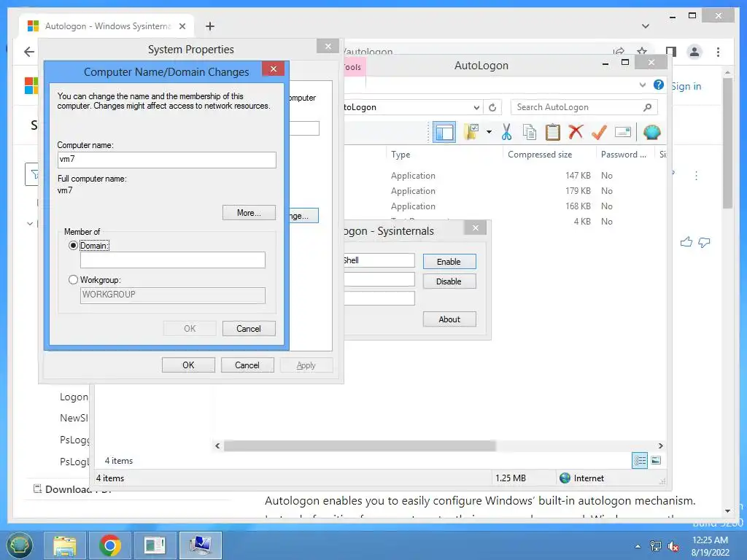
Task: Switch to Details view icon in explorer
Action: click(640, 460)
